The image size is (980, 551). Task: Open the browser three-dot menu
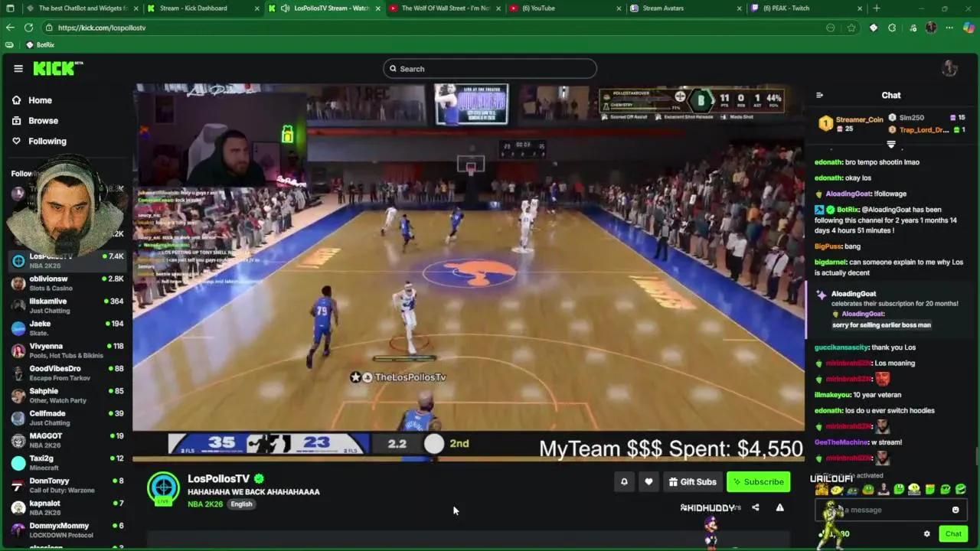coord(949,28)
